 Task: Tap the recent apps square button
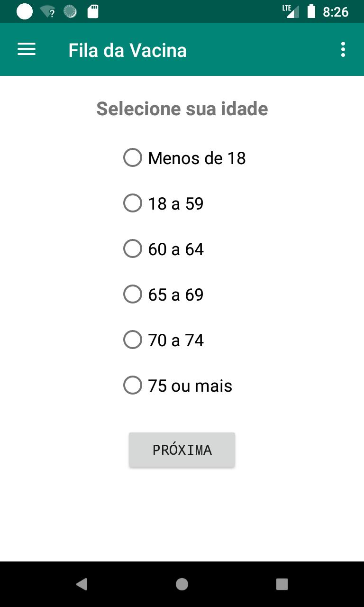coord(282,584)
